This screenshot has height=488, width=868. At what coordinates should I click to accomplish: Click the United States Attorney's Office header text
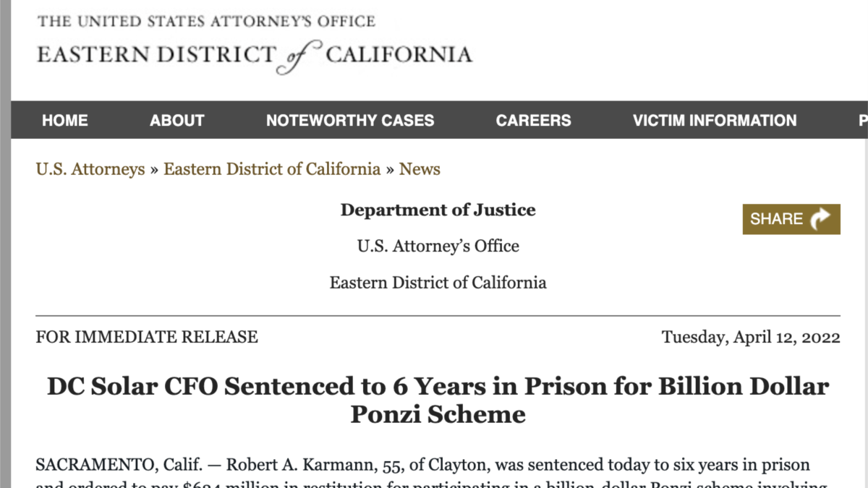[x=206, y=21]
